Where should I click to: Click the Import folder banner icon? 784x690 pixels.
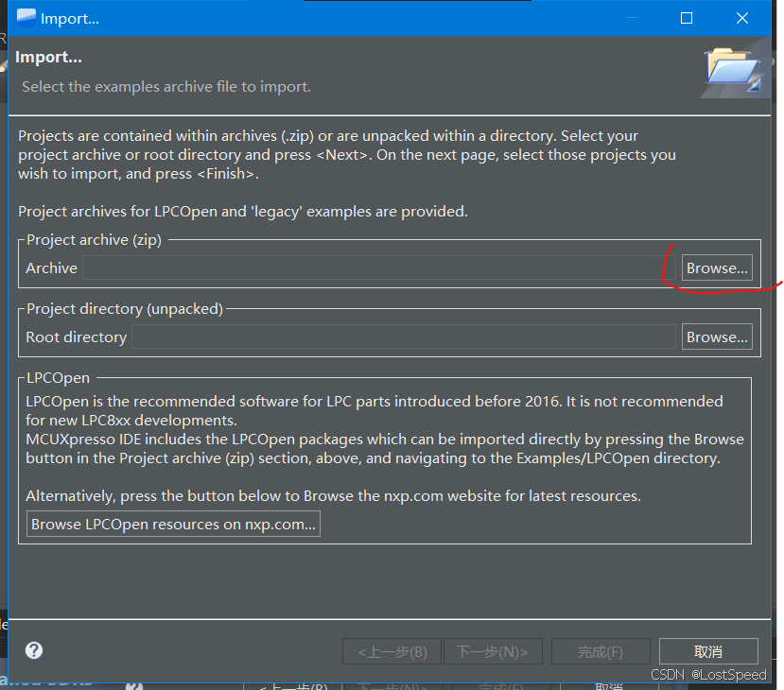click(x=733, y=69)
